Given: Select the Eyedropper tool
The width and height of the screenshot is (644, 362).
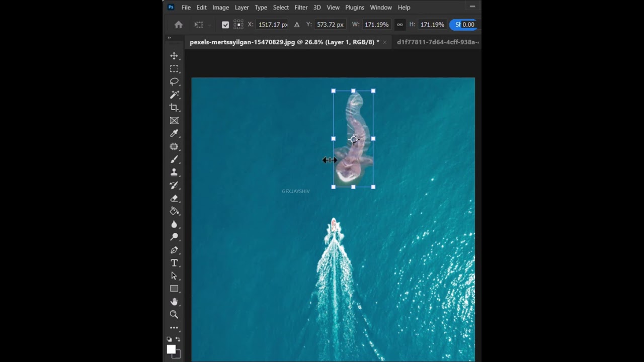Looking at the screenshot, I should [x=174, y=133].
